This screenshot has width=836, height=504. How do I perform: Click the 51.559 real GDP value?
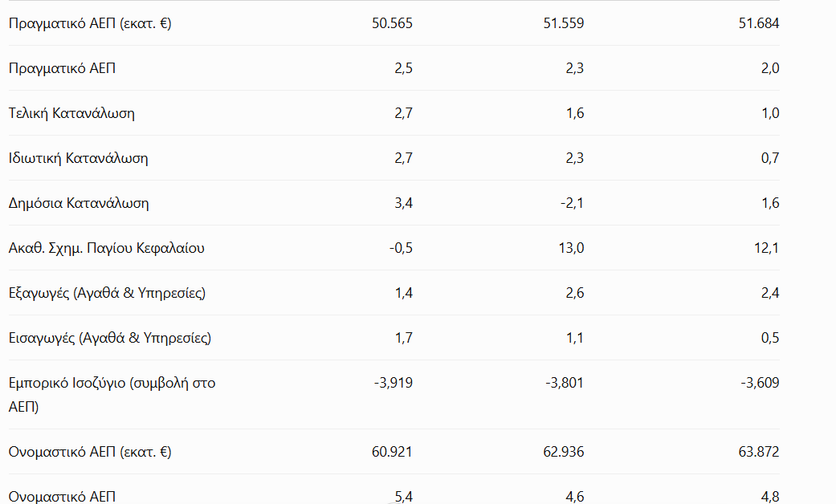point(564,23)
